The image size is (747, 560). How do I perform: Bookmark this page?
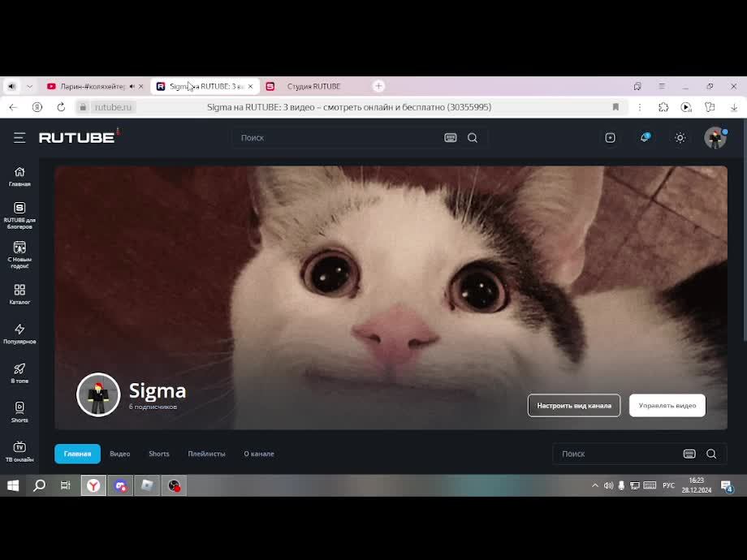(x=615, y=107)
